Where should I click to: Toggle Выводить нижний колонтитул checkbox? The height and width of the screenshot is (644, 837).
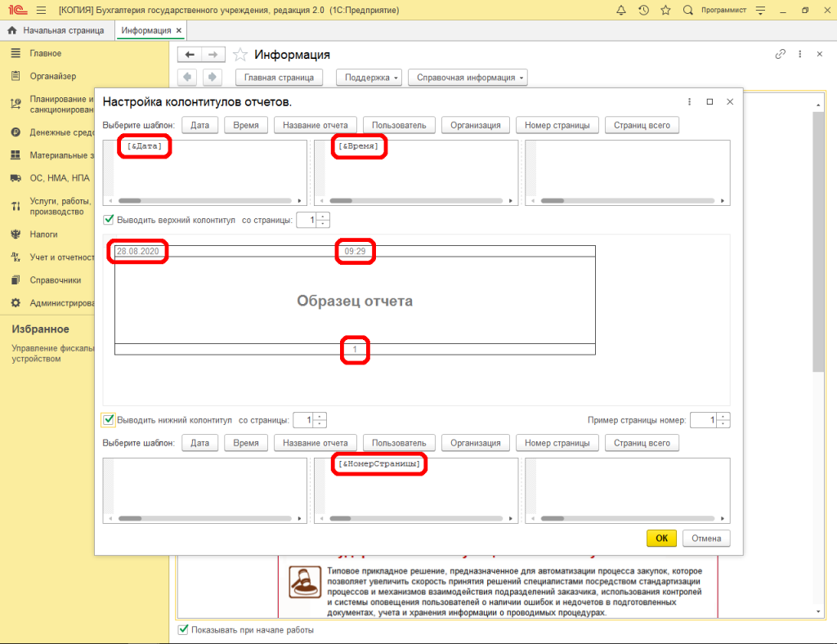tap(109, 420)
